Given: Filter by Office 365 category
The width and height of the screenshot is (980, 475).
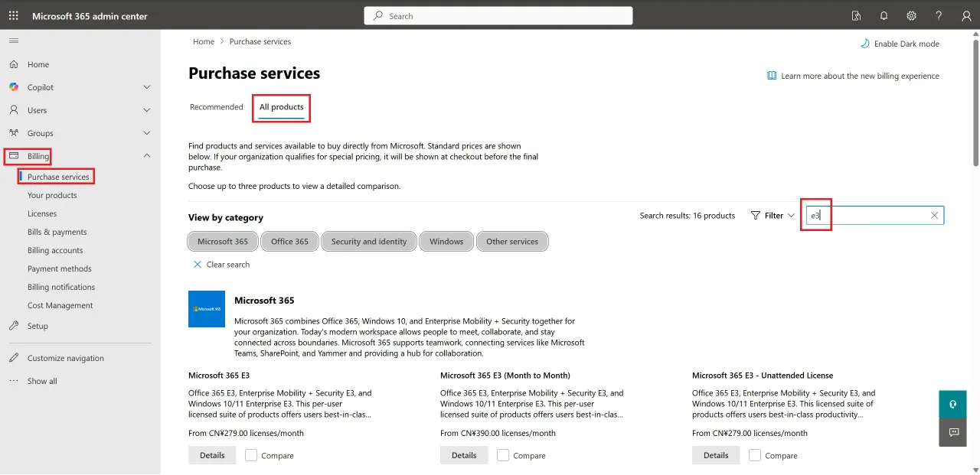Looking at the screenshot, I should coord(290,242).
